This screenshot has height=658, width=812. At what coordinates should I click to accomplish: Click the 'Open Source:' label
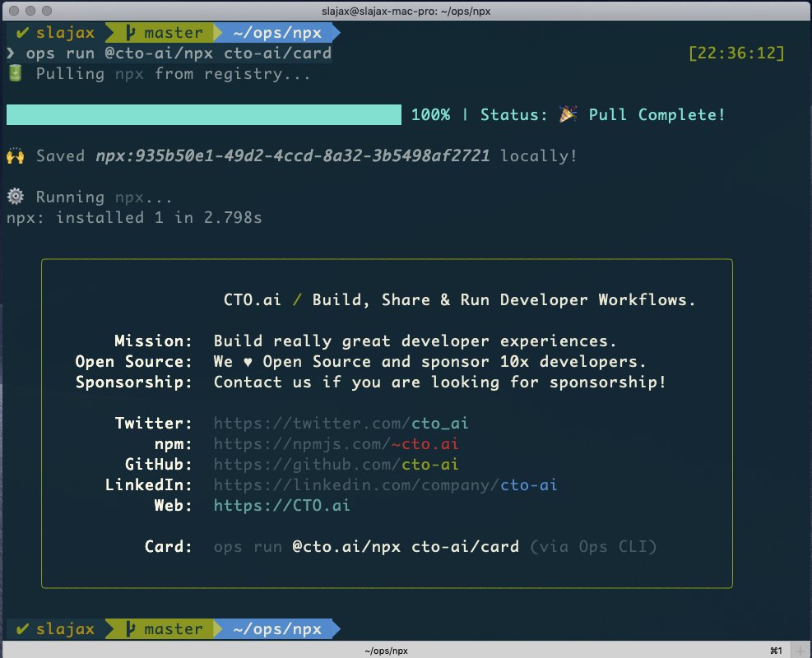[x=133, y=361]
